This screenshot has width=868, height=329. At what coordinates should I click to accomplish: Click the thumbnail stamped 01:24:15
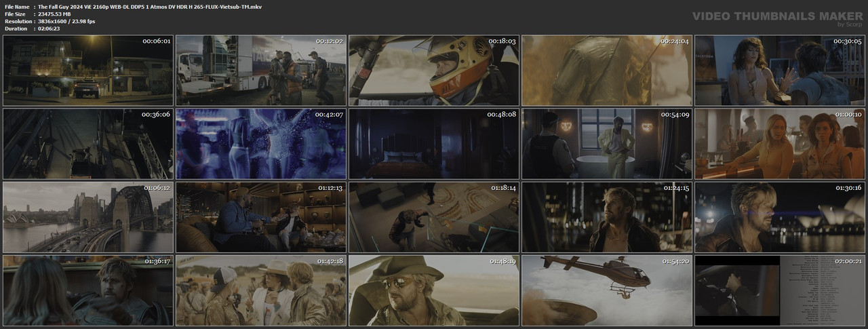point(606,217)
